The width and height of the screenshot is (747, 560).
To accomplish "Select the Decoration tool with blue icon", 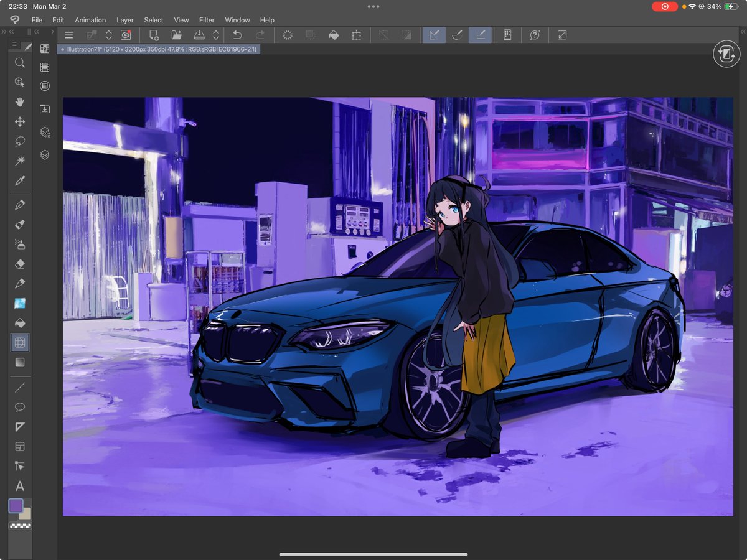I will [20, 303].
